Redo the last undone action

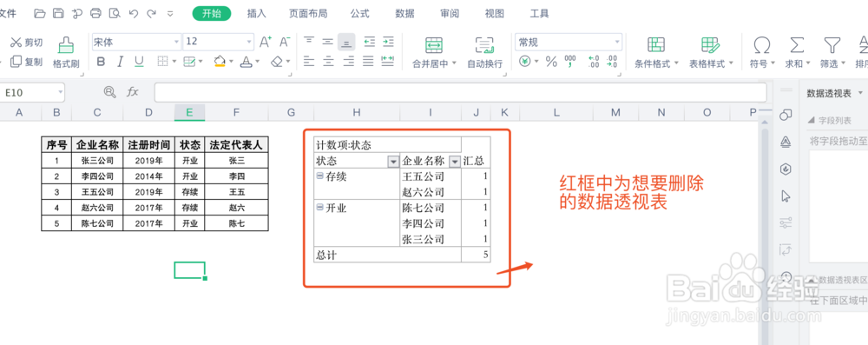(x=151, y=14)
